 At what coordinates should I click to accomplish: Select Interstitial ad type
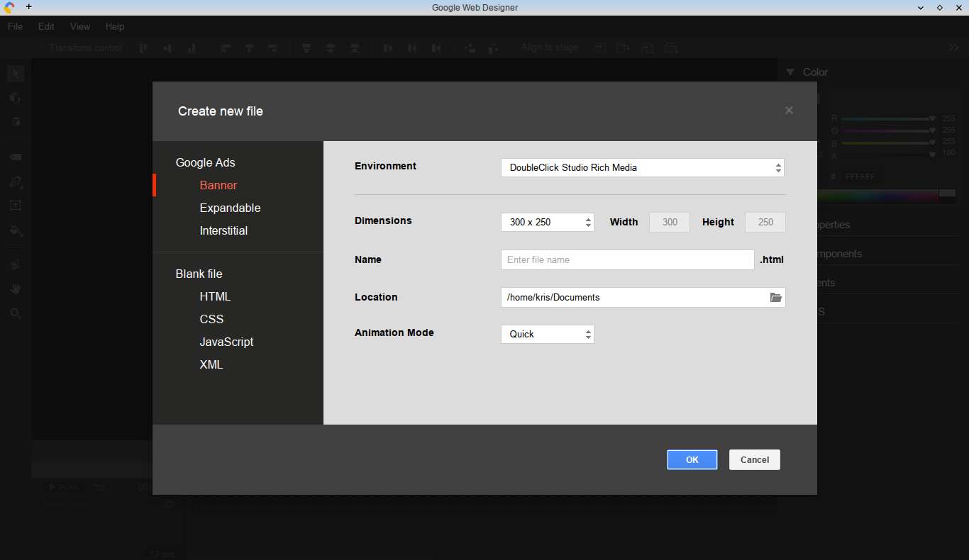click(223, 230)
